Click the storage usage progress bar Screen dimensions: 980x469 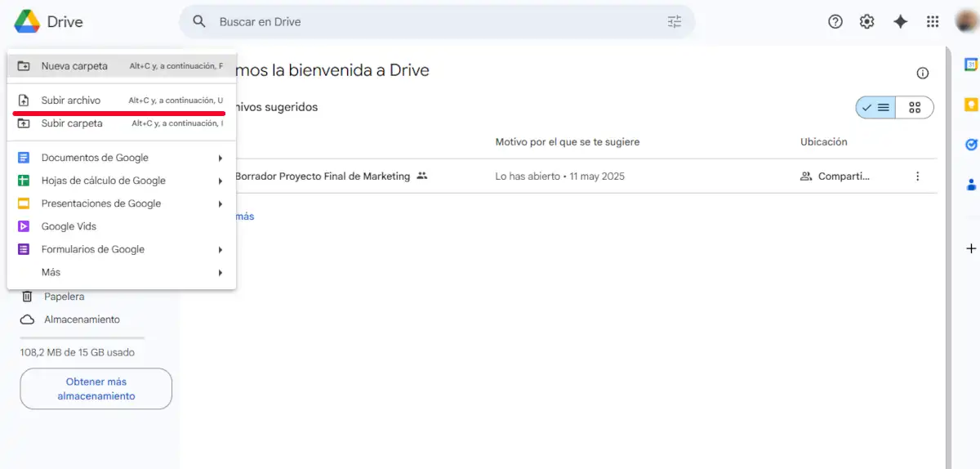[82, 337]
